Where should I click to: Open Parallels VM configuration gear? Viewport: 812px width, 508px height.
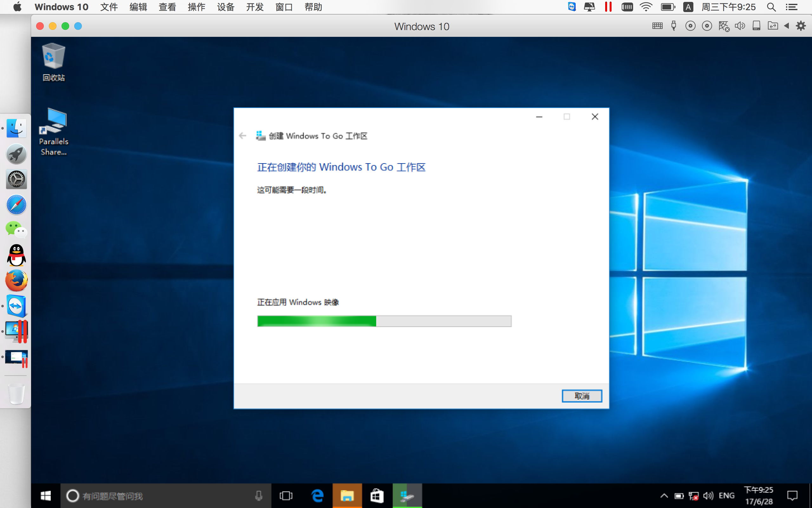click(x=801, y=26)
